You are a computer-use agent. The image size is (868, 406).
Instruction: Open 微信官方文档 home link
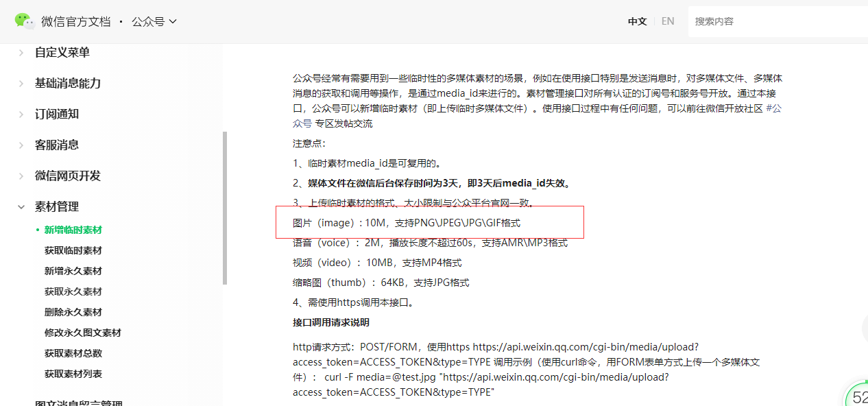[x=75, y=21]
